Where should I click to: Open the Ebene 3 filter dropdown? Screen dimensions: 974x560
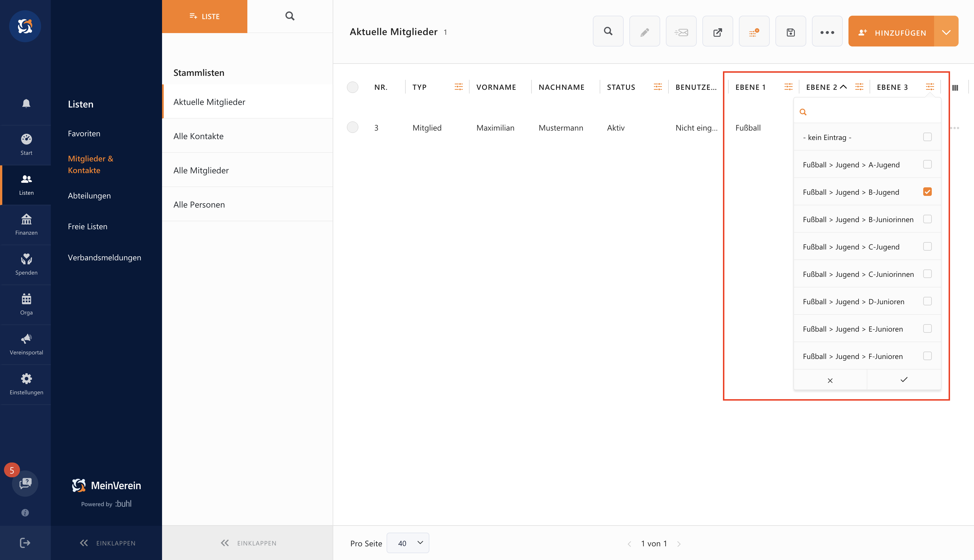point(929,87)
